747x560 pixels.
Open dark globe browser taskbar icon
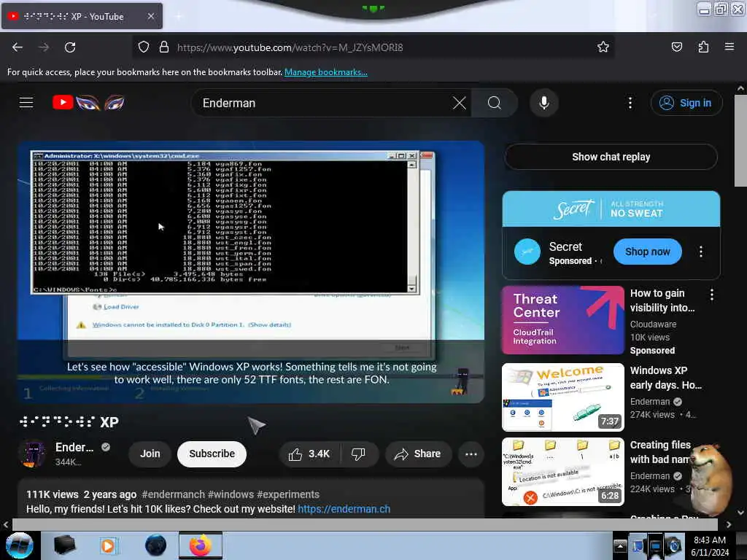coord(155,545)
